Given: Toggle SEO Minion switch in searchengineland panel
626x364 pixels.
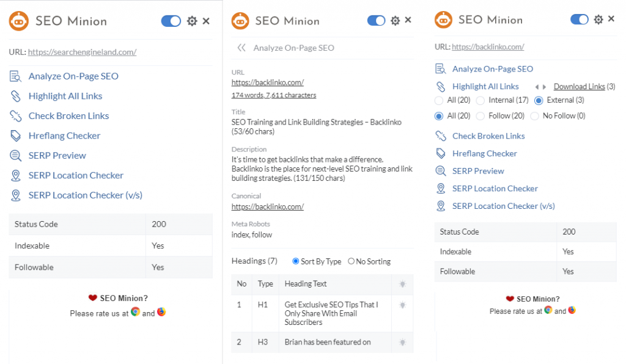Looking at the screenshot, I should 171,21.
